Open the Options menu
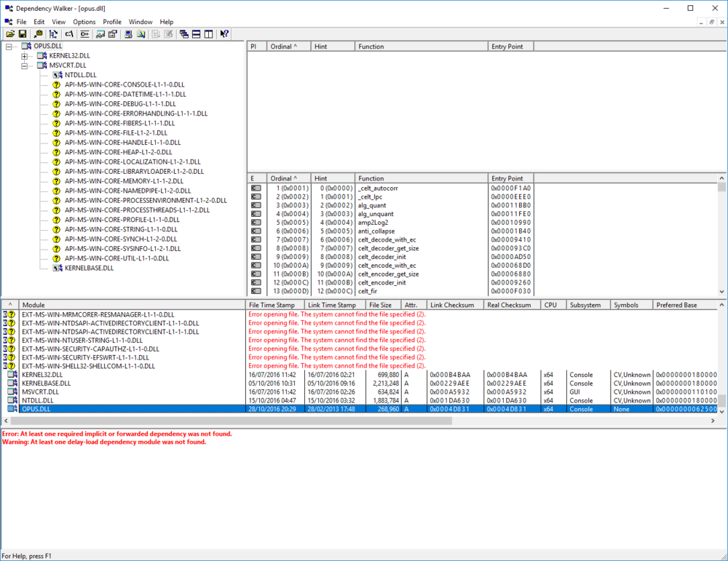The height and width of the screenshot is (561, 728). click(84, 21)
